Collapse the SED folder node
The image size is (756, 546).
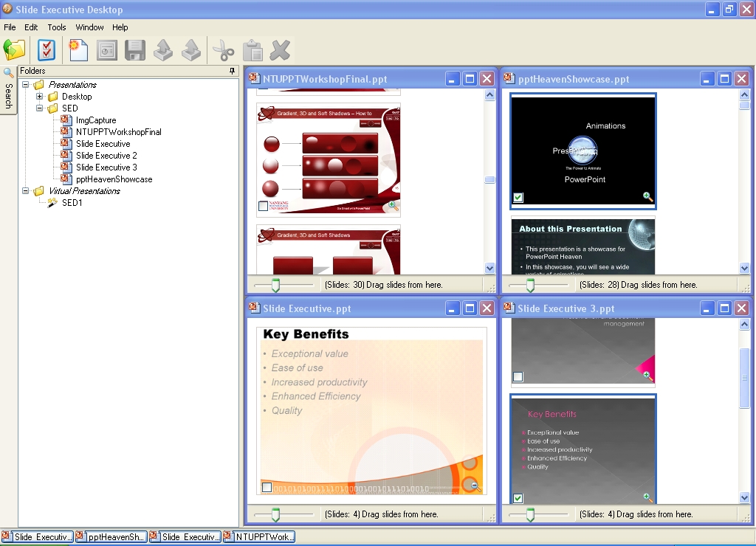[40, 108]
